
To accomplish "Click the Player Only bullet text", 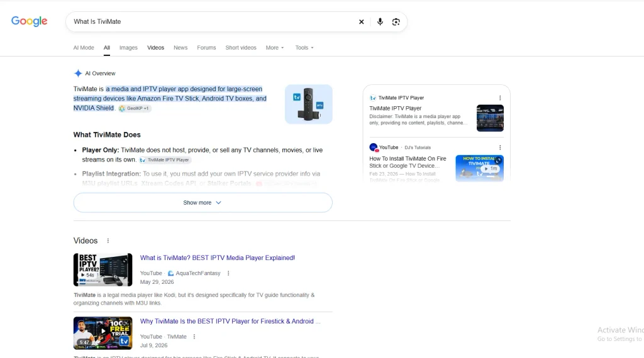I will click(x=202, y=155).
